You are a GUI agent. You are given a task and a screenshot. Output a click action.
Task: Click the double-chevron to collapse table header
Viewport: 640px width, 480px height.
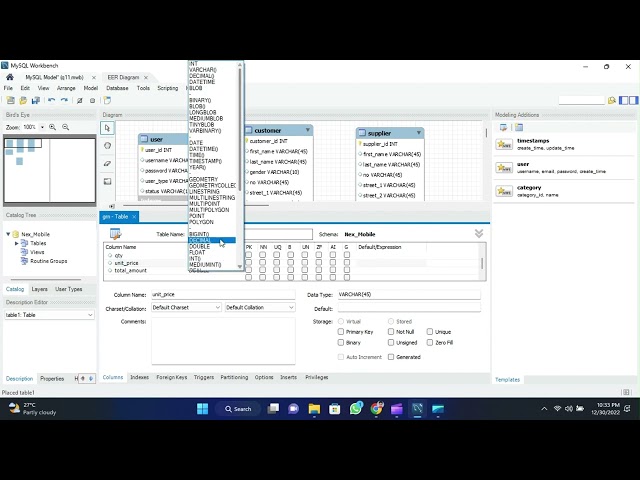[x=479, y=233]
